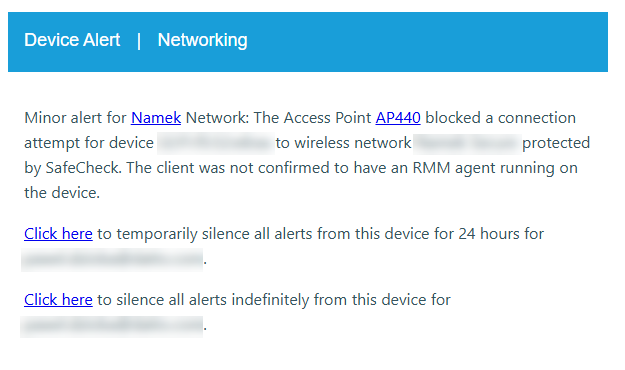Click word "protected" after blurred network name
This screenshot has height=370, width=625.
pos(556,143)
